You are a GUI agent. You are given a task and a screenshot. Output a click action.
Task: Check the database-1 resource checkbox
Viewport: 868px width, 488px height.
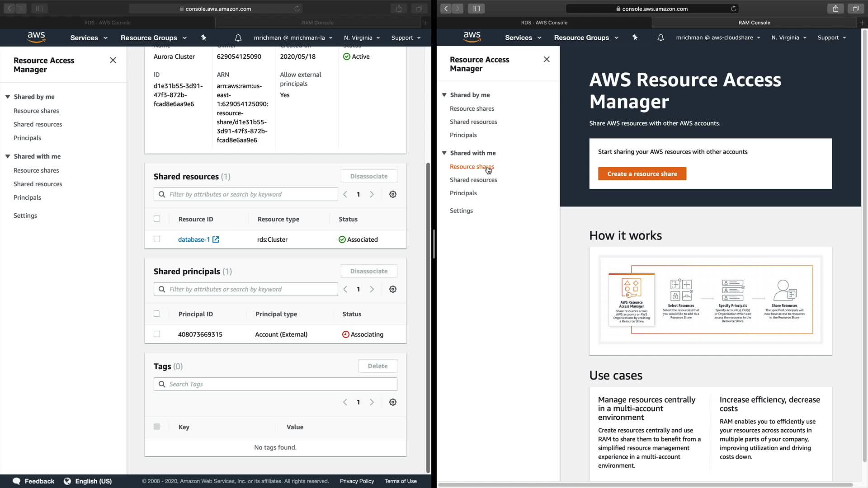point(157,239)
